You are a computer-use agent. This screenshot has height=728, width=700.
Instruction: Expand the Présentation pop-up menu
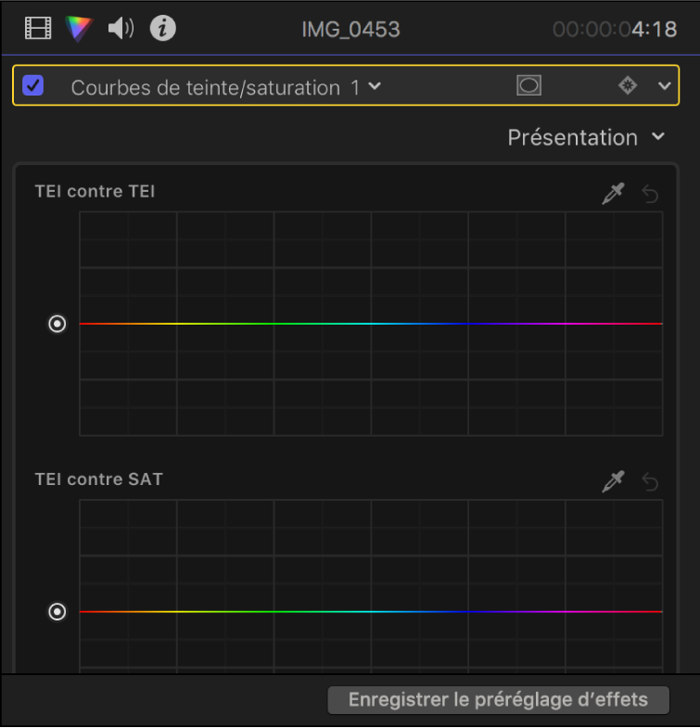586,137
